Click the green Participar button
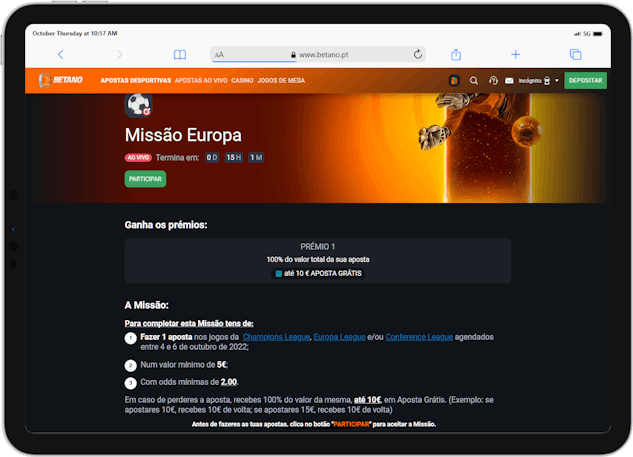This screenshot has height=457, width=633. tap(145, 179)
